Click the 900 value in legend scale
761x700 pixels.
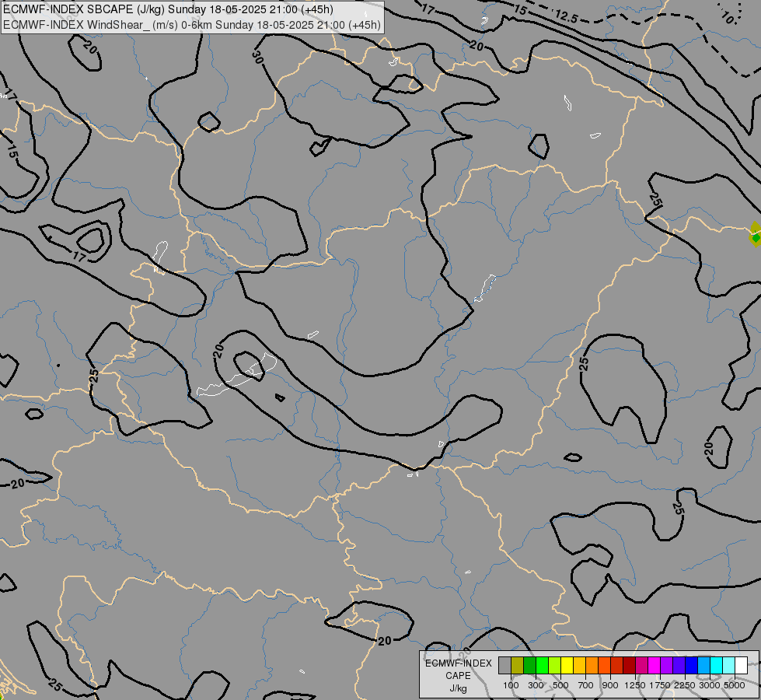(610, 685)
